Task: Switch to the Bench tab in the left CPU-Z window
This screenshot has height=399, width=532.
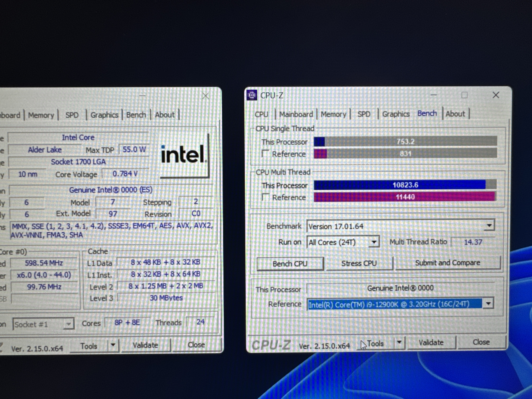Action: click(136, 115)
